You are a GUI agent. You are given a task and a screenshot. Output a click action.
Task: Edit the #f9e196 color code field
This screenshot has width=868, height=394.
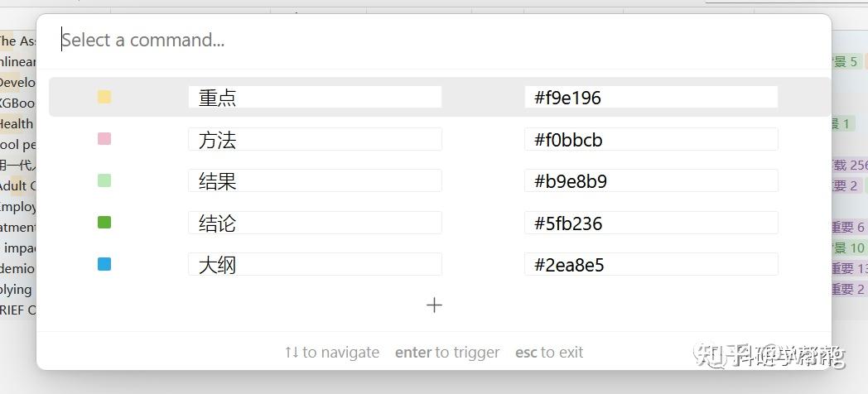[651, 98]
